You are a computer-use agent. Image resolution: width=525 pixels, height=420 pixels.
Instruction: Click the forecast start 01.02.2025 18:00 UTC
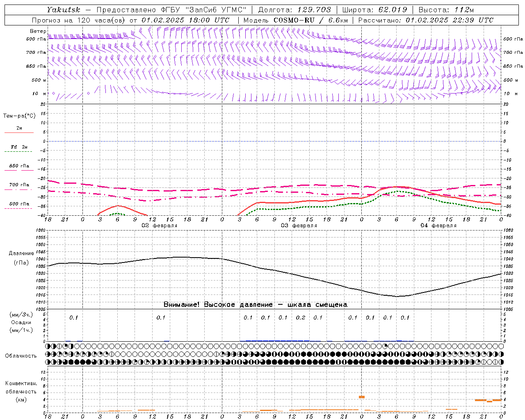click(x=185, y=20)
